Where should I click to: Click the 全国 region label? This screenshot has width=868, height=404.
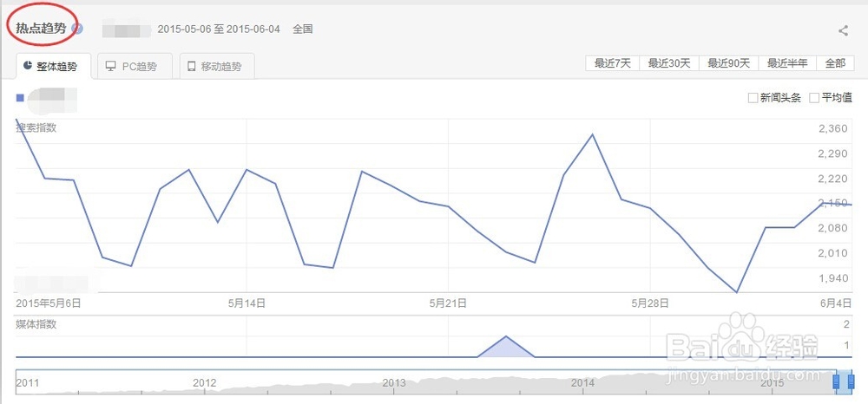(303, 29)
